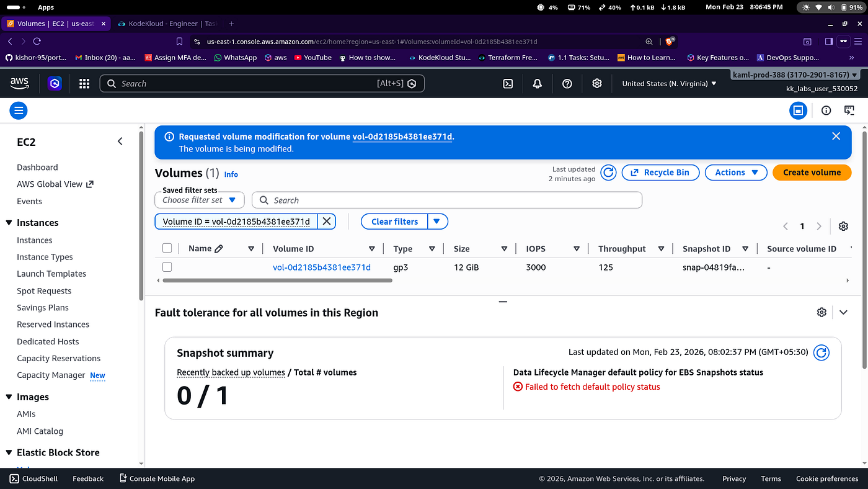Image resolution: width=868 pixels, height=489 pixels.
Task: Select the vol-0d2185b4381ee371d row checkbox
Action: click(167, 267)
